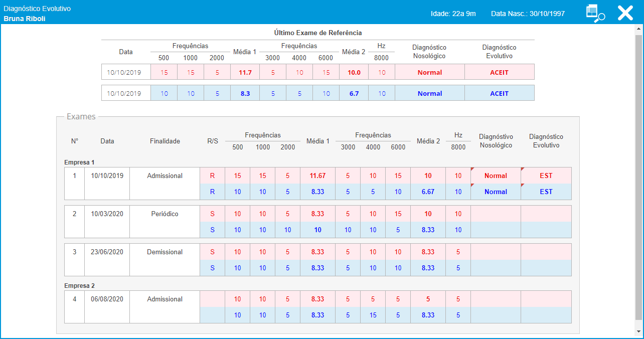644x339 pixels.
Task: Click red S marker of exam 2
Action: [x=212, y=214]
